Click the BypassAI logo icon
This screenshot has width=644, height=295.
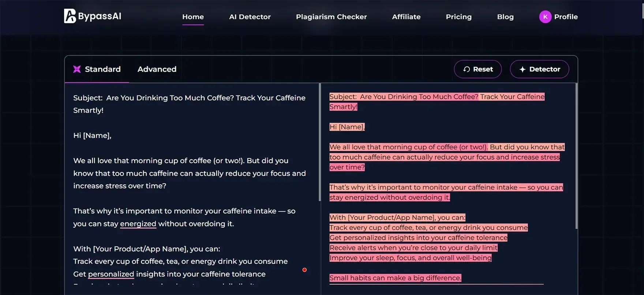click(70, 16)
